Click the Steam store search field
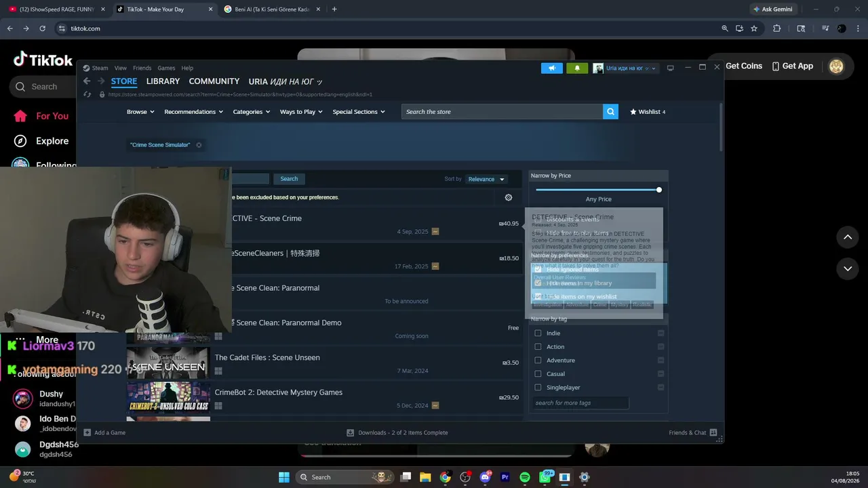 click(502, 112)
